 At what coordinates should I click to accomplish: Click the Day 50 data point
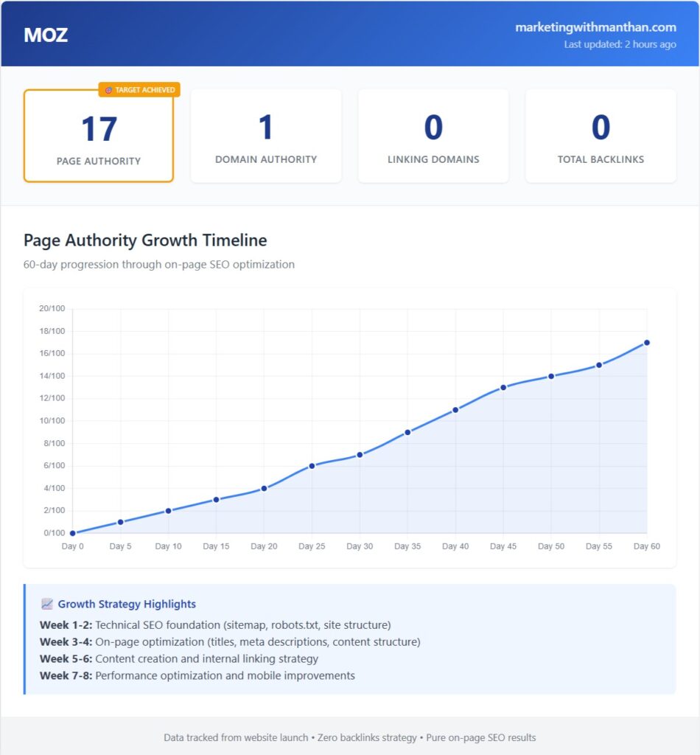point(551,376)
